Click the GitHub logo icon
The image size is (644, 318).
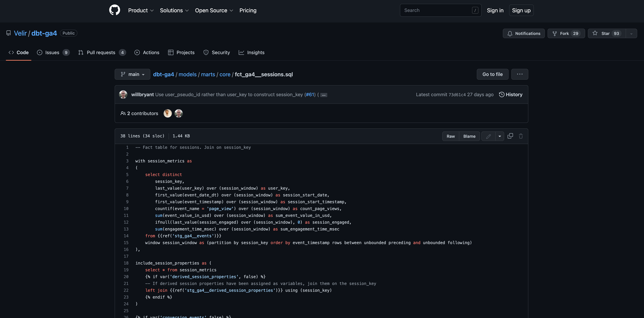coord(115,10)
